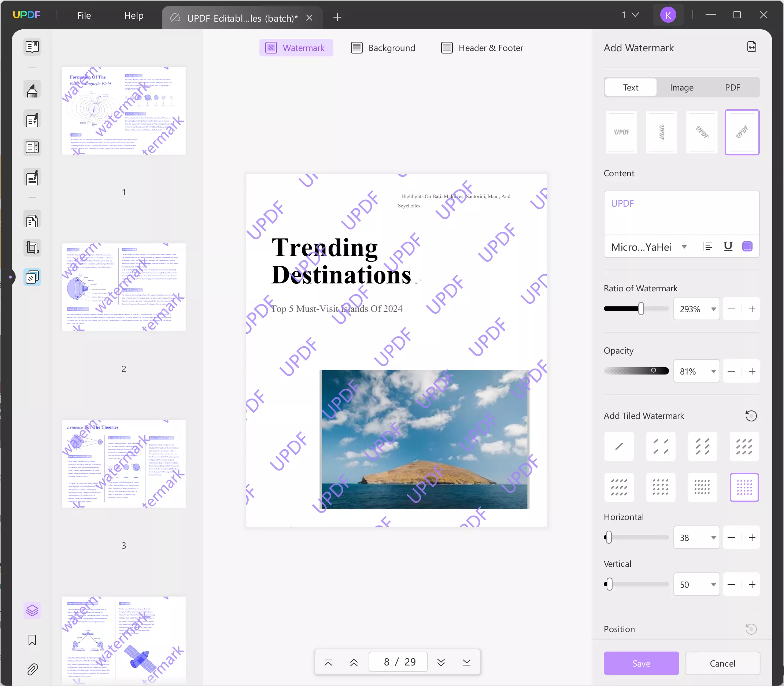
Task: Choose the first tile pattern in second row
Action: (619, 487)
